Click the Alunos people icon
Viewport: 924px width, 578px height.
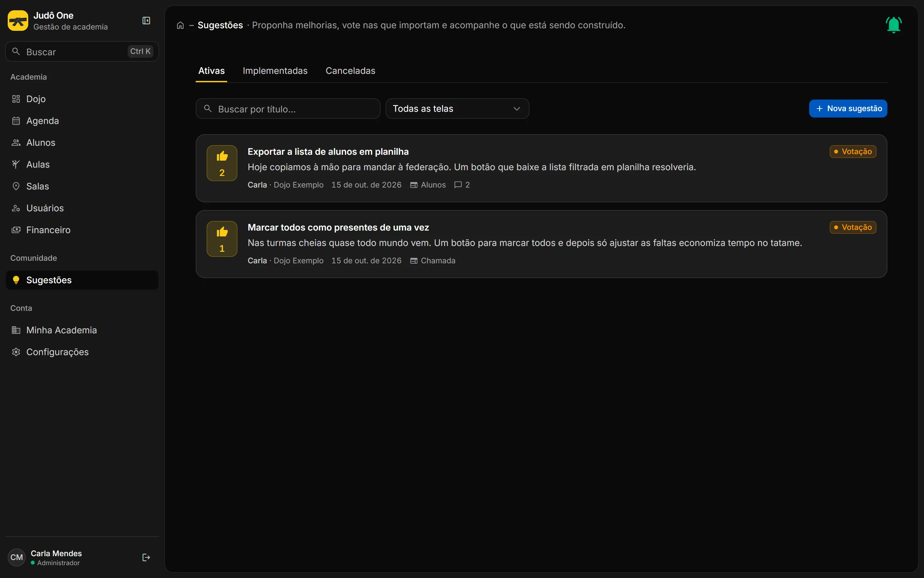[16, 143]
